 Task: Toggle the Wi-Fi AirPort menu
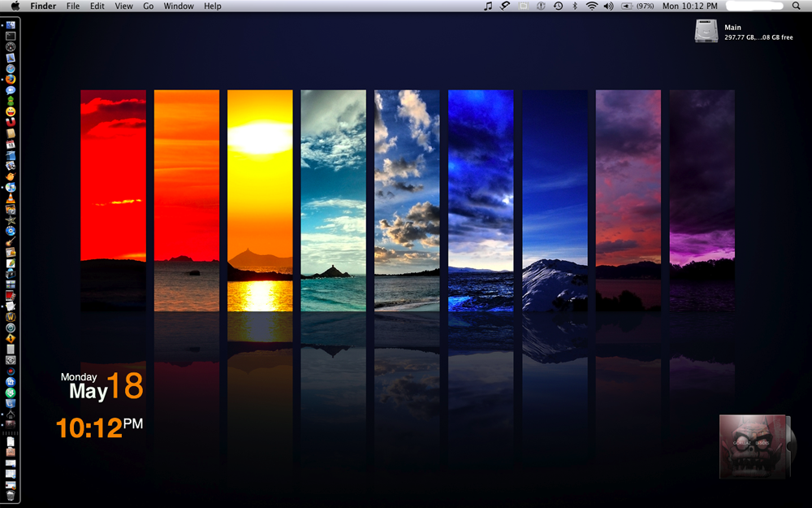[x=592, y=6]
